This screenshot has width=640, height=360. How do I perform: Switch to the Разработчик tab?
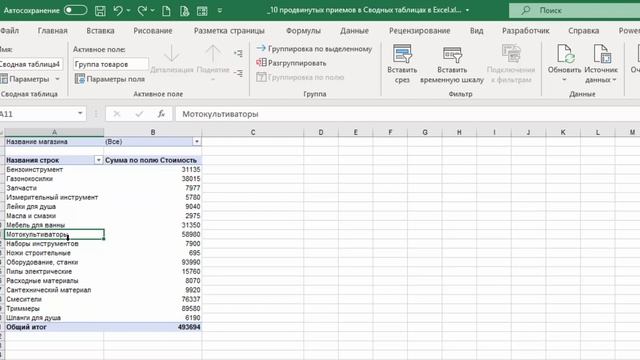click(526, 31)
